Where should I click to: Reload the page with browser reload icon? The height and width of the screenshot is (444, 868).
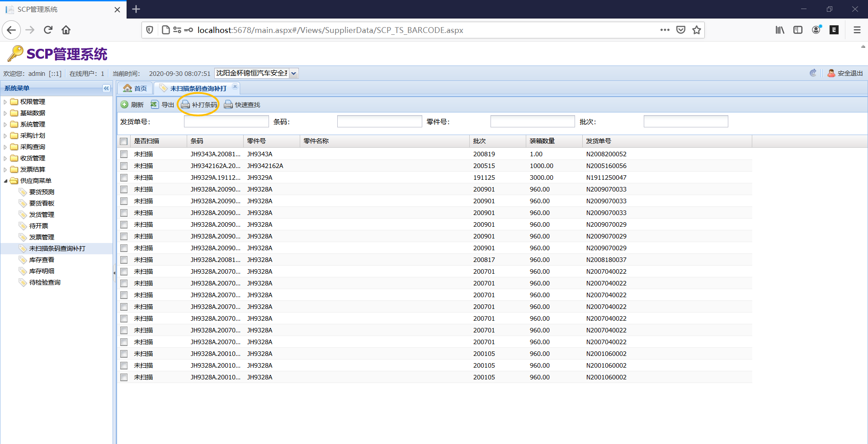point(48,30)
